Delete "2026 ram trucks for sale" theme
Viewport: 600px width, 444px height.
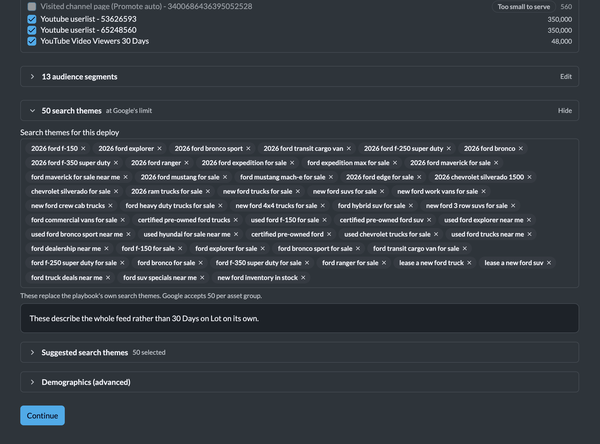tap(208, 191)
